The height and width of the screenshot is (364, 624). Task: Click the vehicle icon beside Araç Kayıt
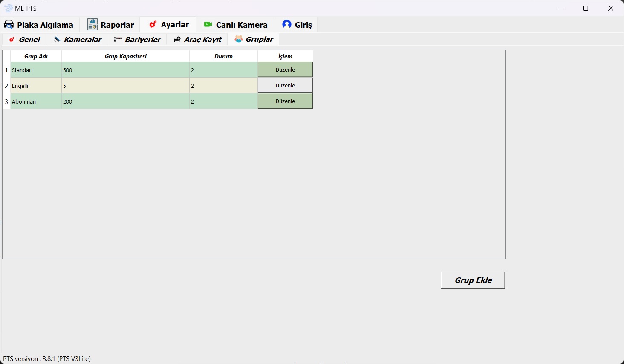pyautogui.click(x=177, y=40)
